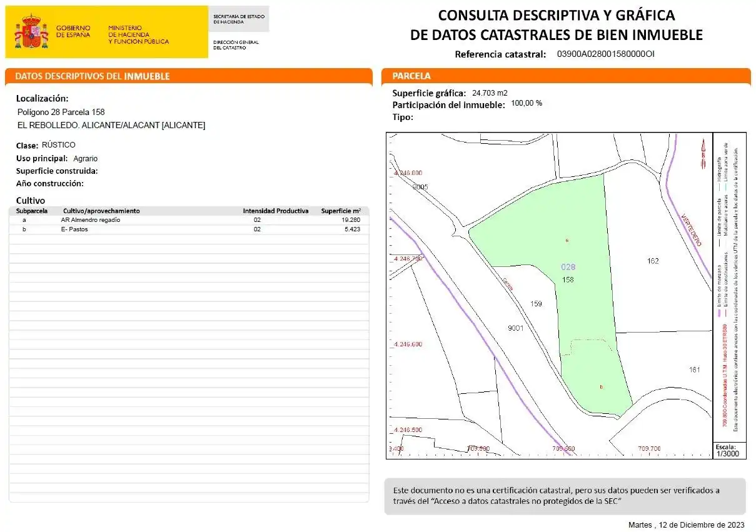The height and width of the screenshot is (532, 756).
Task: Select date Martes, 12 de Diciembre de 2023
Action: pos(687,524)
